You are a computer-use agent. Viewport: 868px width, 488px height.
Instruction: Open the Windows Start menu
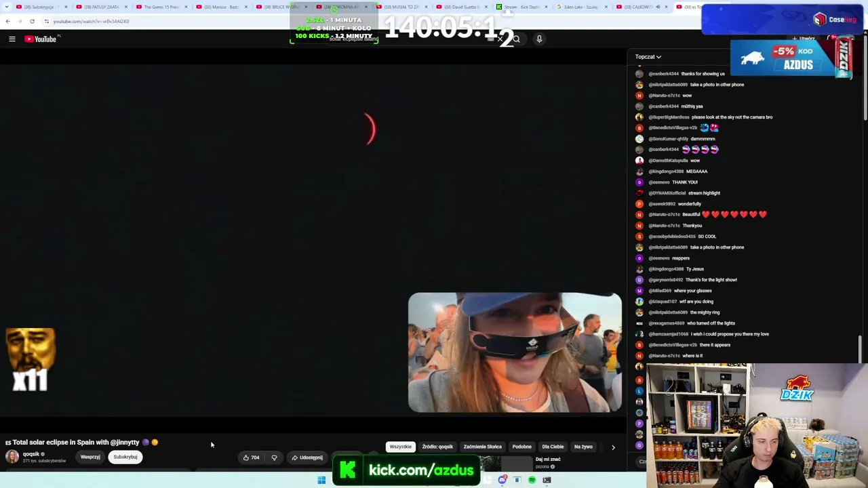[x=321, y=480]
